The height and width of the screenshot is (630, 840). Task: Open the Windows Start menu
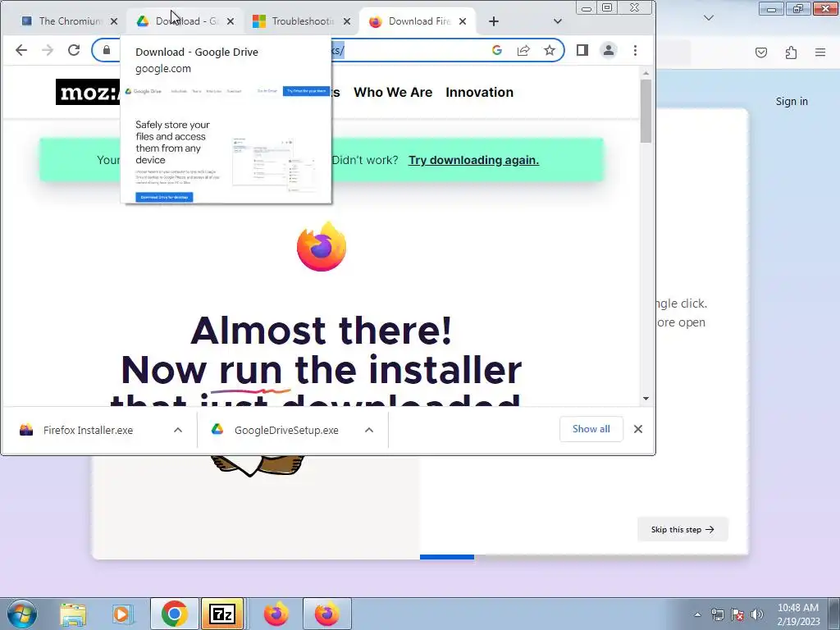pyautogui.click(x=22, y=614)
